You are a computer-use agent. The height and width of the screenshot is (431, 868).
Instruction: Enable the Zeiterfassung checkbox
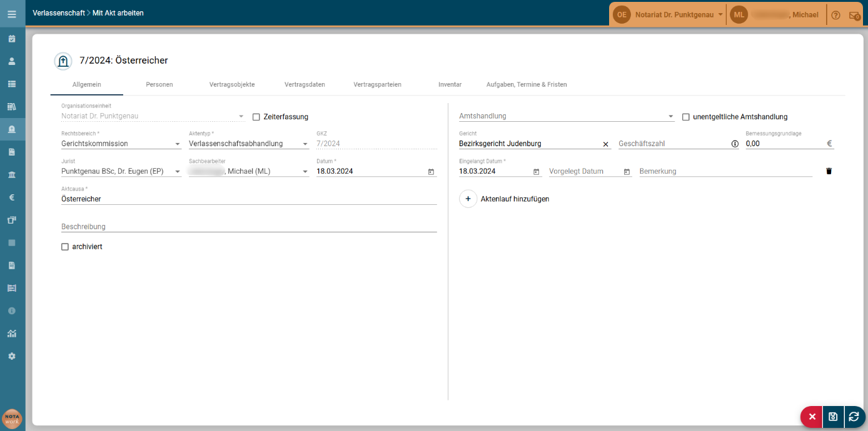click(256, 117)
